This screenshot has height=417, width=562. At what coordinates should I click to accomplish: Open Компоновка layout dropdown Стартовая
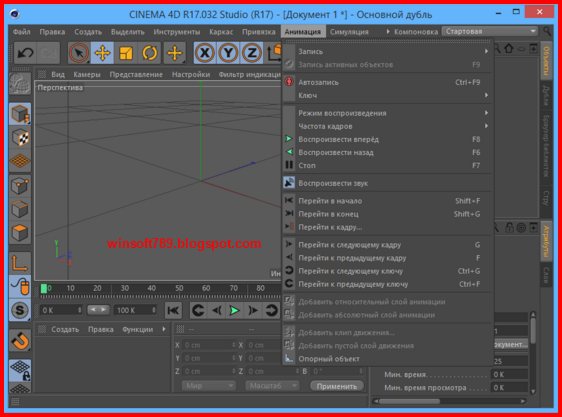click(490, 31)
